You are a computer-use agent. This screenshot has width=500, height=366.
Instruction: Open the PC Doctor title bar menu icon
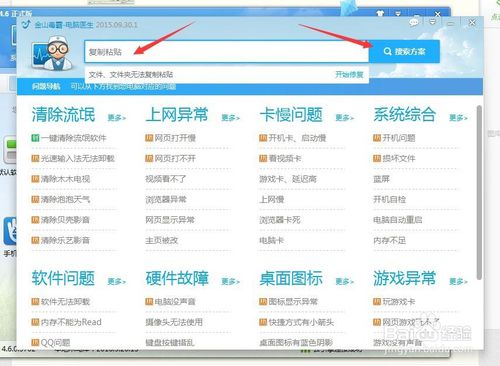point(432,22)
